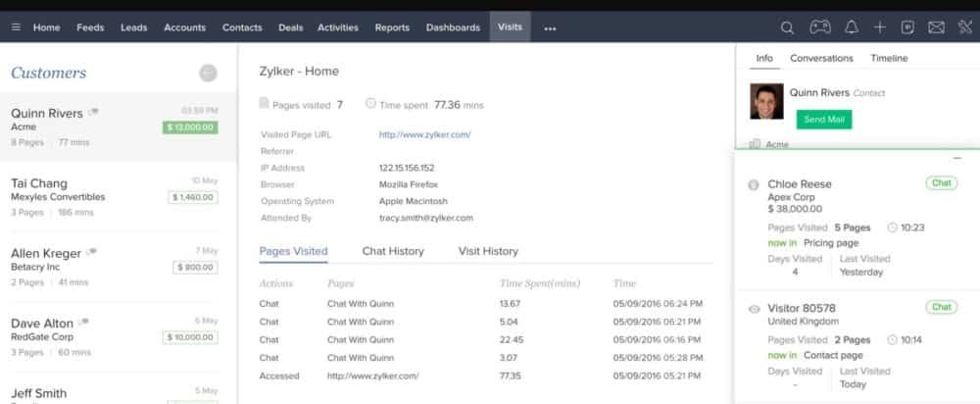The width and height of the screenshot is (980, 404).
Task: Start Chat with Chloe Reese
Action: pos(941,183)
